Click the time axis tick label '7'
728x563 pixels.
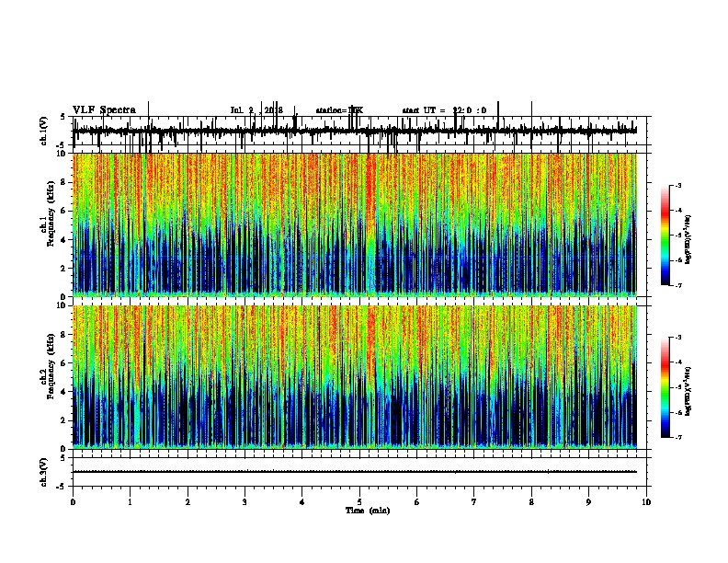[474, 502]
